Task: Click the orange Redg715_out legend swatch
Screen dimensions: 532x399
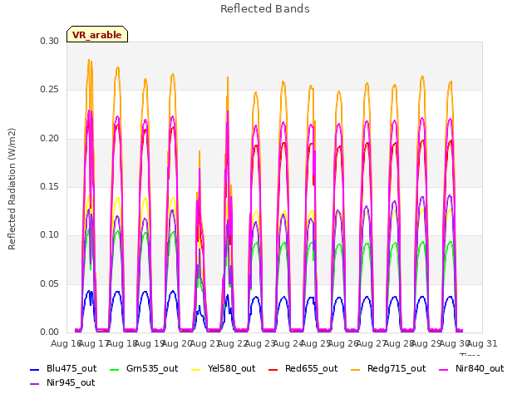Action: 356,369
